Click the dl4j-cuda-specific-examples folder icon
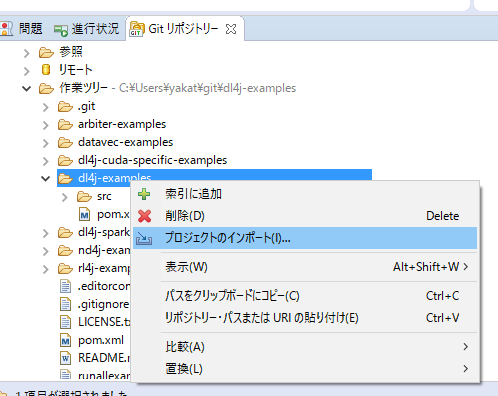 (x=65, y=161)
